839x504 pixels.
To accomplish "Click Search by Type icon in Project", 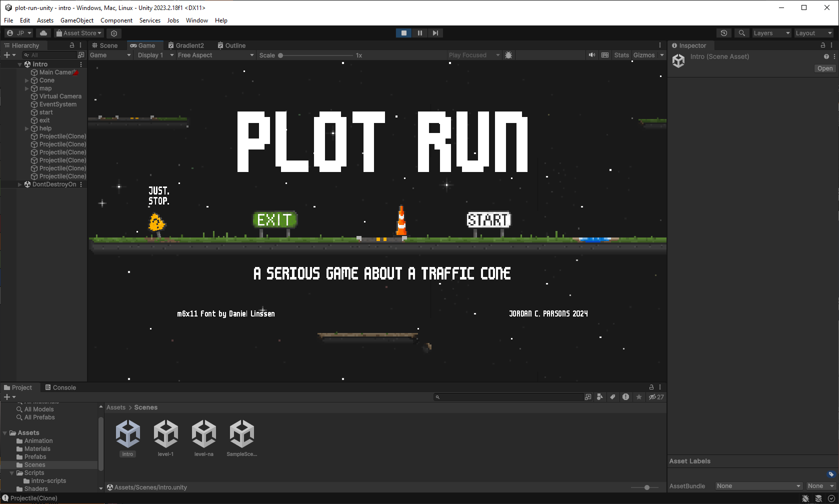I will [x=600, y=397].
